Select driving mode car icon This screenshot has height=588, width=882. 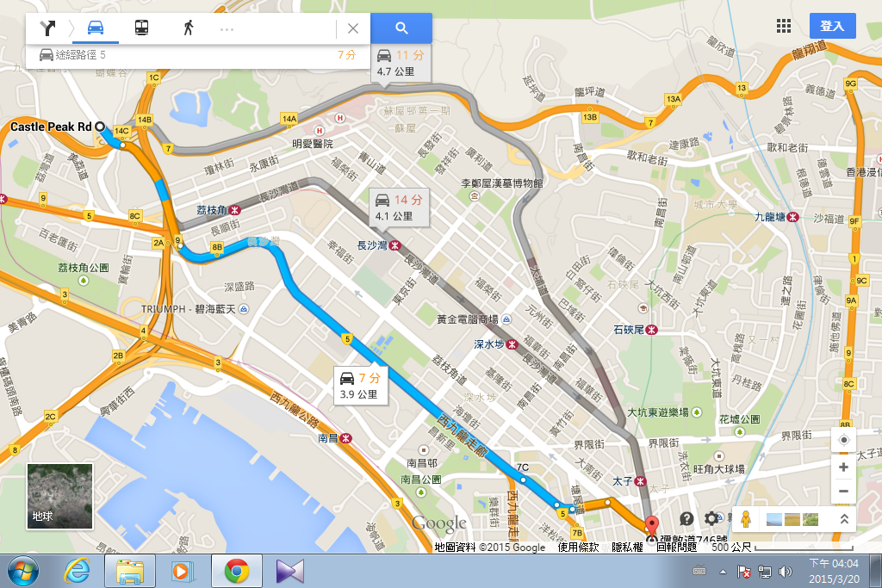point(96,28)
